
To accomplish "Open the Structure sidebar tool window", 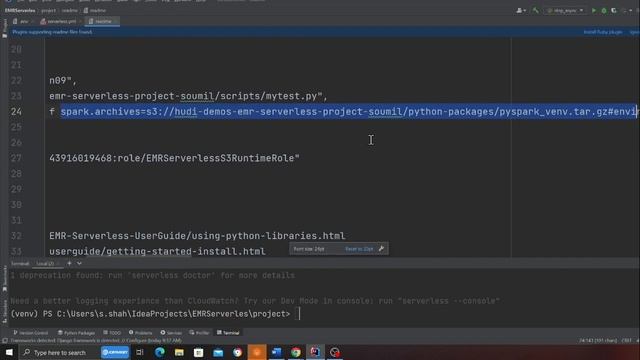I will coord(4,311).
